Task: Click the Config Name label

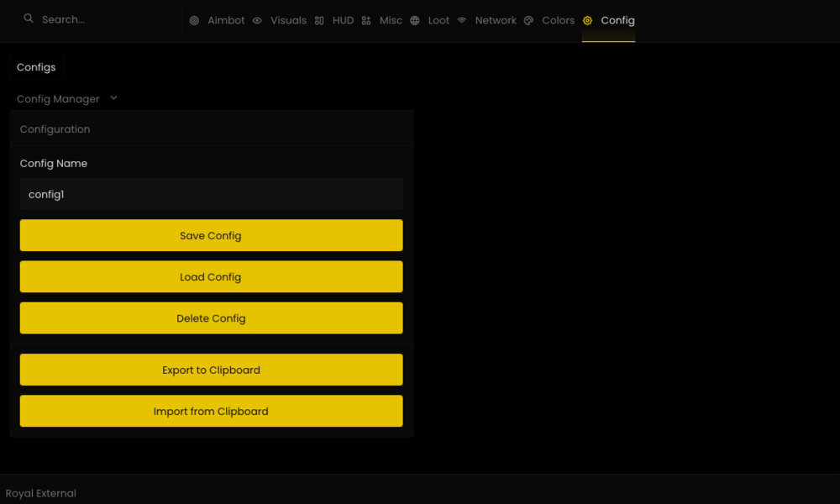Action: [x=54, y=163]
